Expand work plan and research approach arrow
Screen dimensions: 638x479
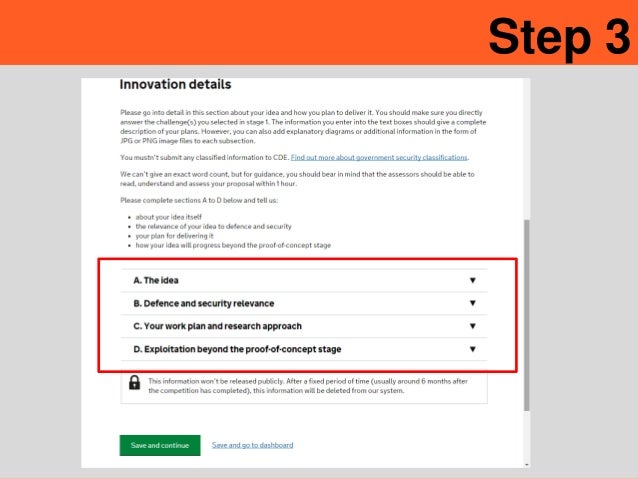pos(472,326)
